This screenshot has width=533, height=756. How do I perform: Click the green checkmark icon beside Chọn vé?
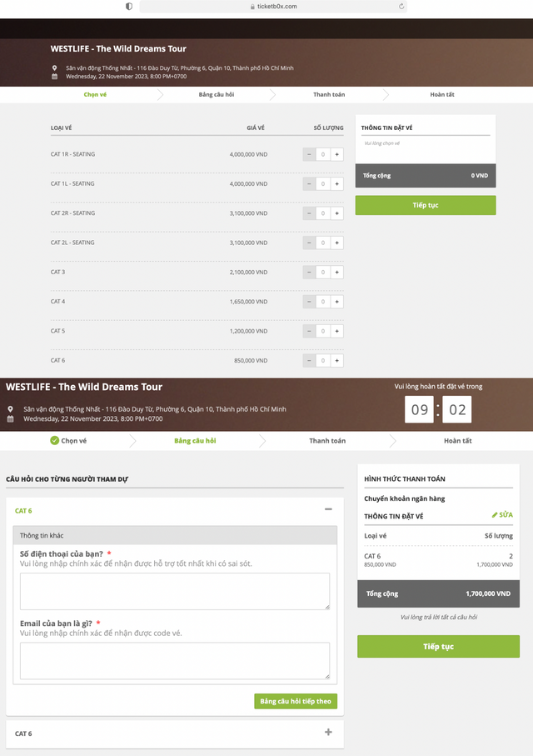pyautogui.click(x=54, y=440)
